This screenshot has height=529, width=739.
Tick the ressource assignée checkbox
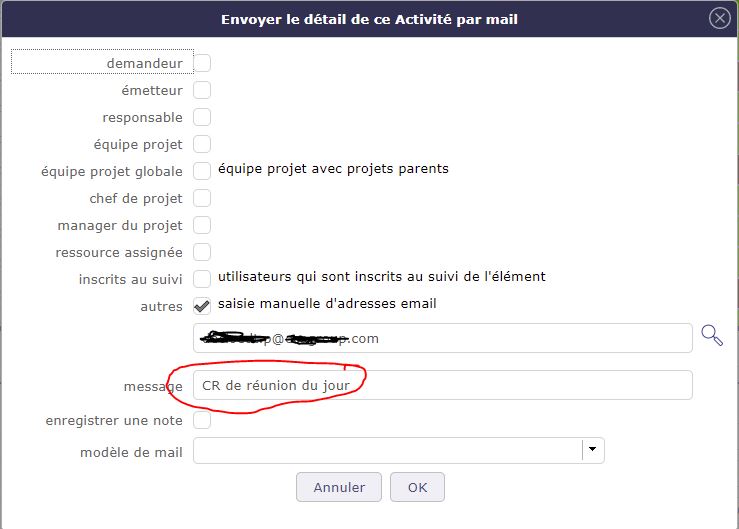click(x=202, y=252)
